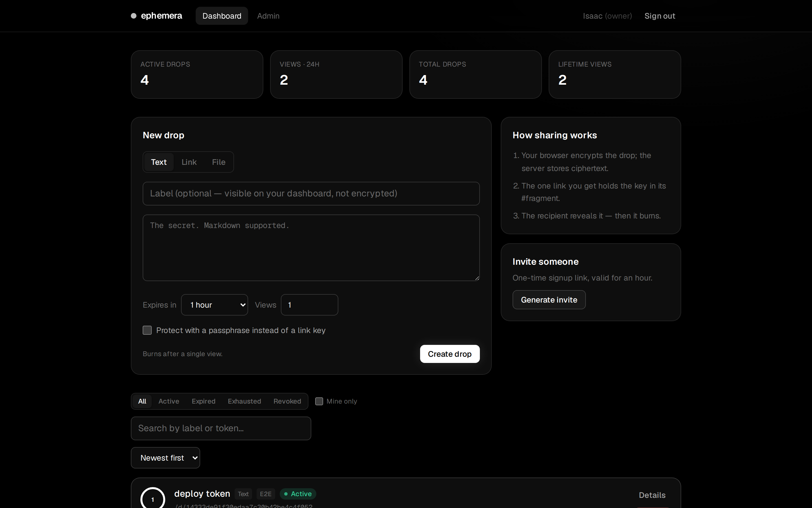This screenshot has width=812, height=508.
Task: Click the 'New drop' heading
Action: (164, 135)
